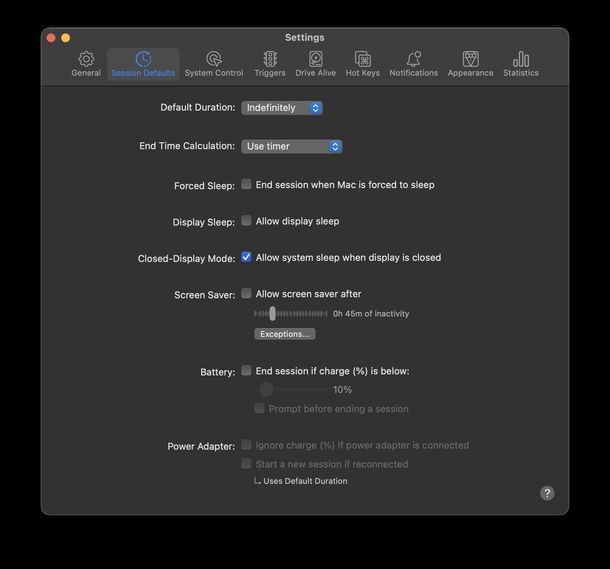Open the Appearance settings icon

(470, 60)
